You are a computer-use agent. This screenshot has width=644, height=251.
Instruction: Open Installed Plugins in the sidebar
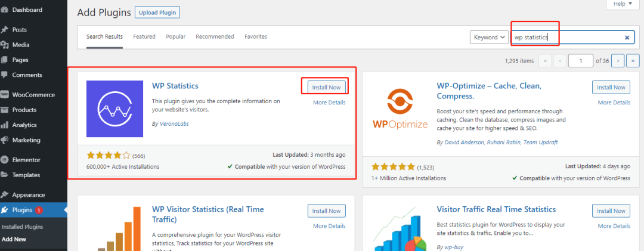tap(22, 227)
